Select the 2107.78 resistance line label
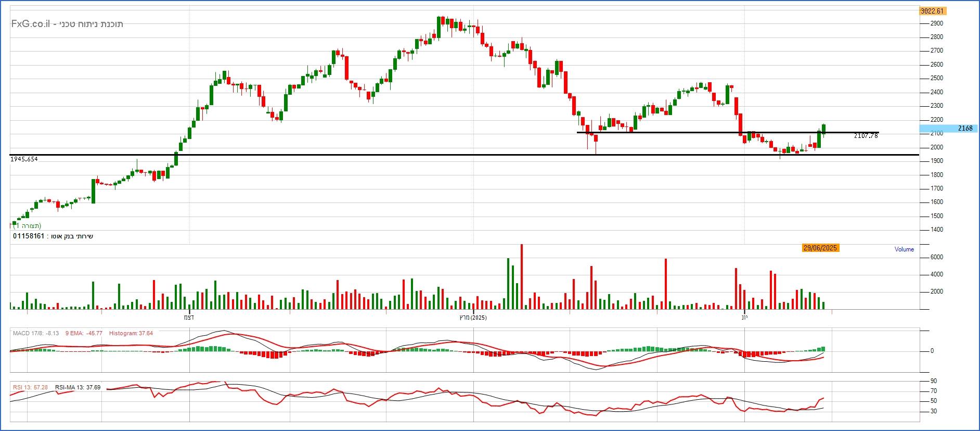The width and height of the screenshot is (980, 431). point(866,136)
